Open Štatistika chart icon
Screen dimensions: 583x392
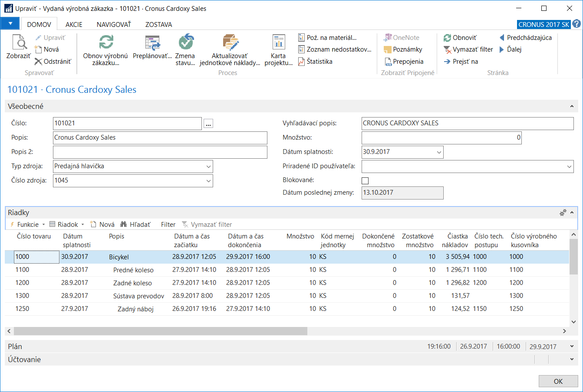(x=302, y=62)
